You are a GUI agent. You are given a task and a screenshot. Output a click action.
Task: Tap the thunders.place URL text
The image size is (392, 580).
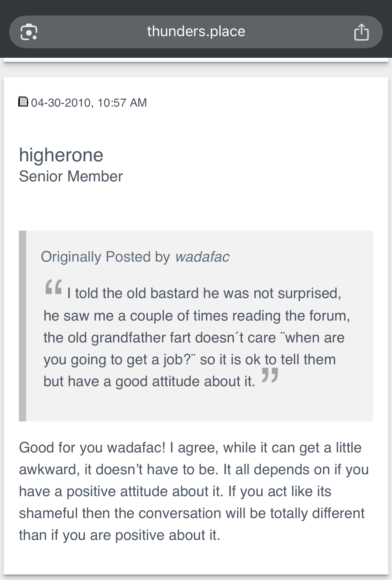coord(196,31)
